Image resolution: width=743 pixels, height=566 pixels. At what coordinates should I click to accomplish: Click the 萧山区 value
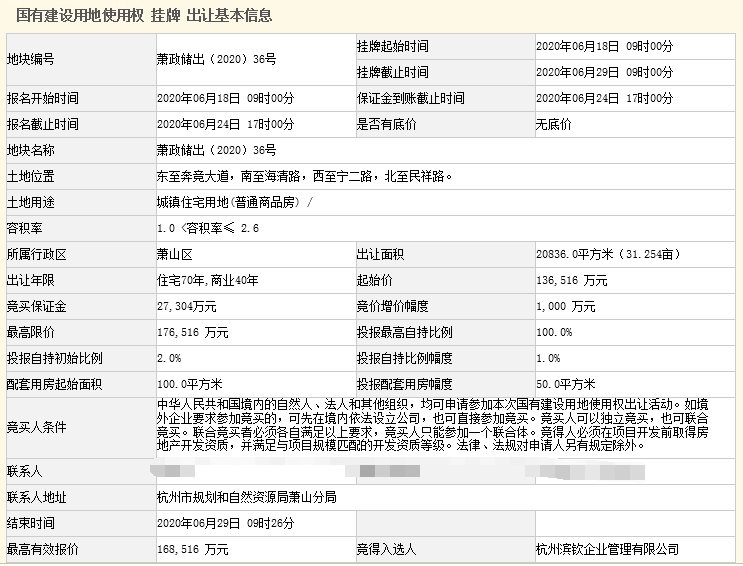point(175,255)
